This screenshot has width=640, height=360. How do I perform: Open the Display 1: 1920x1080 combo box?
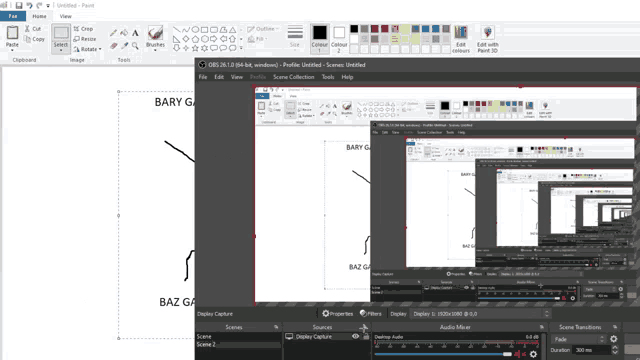[x=480, y=313]
